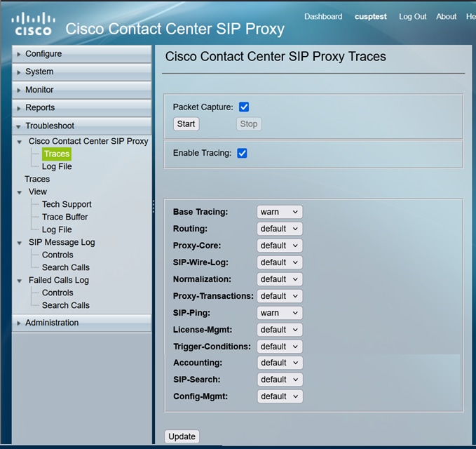Viewport: 476px width, 449px height.
Task: Open the Routing trace level dropdown
Action: [280, 229]
